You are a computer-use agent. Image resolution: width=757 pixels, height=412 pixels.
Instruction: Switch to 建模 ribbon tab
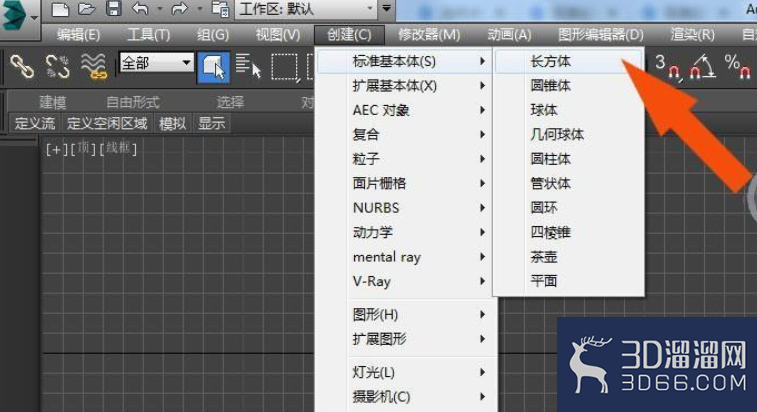(53, 102)
